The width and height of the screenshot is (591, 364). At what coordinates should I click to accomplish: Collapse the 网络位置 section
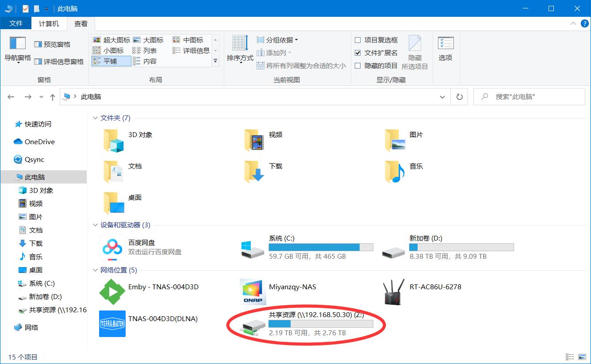point(95,270)
